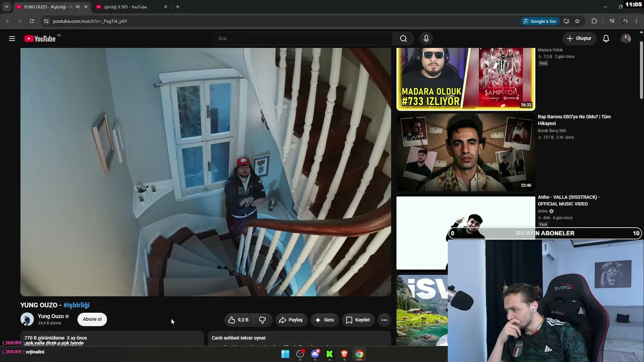Click the Oluştur create button
The image size is (644, 362).
point(579,39)
